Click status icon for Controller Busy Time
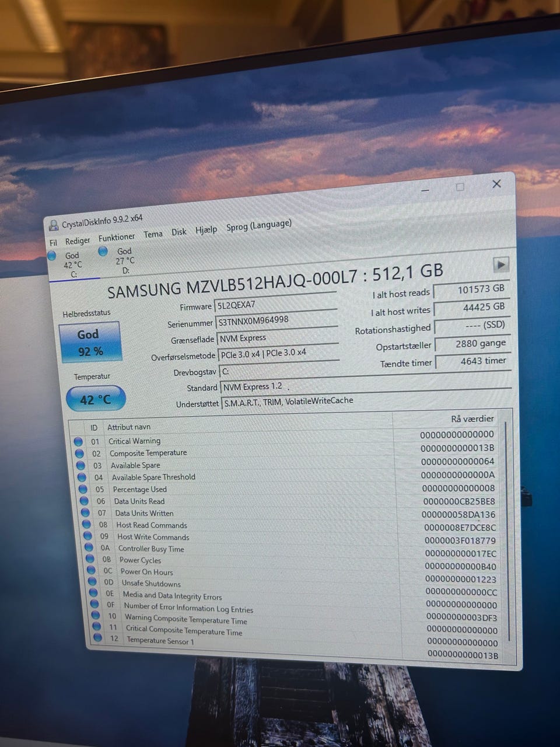The width and height of the screenshot is (560, 747). (89, 548)
